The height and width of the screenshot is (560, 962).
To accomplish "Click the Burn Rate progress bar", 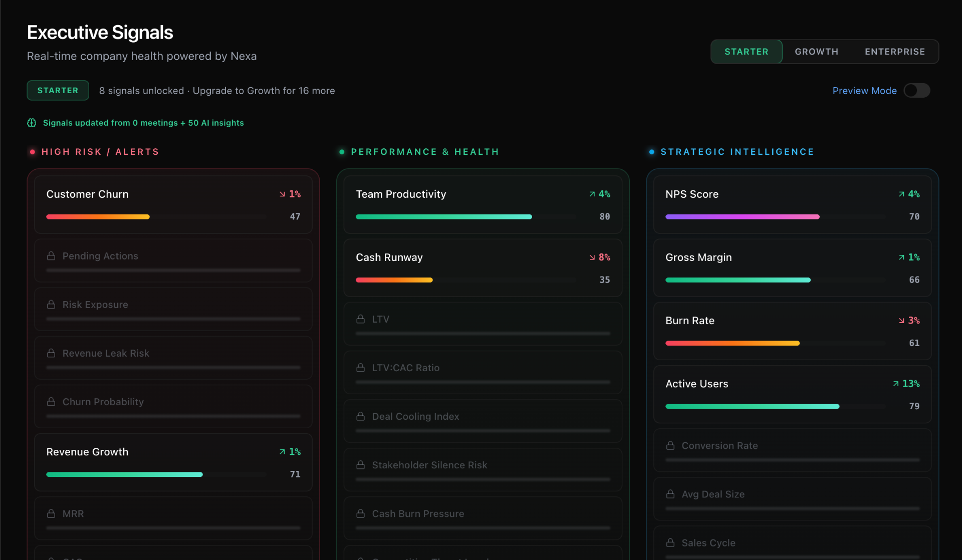I will 776,343.
